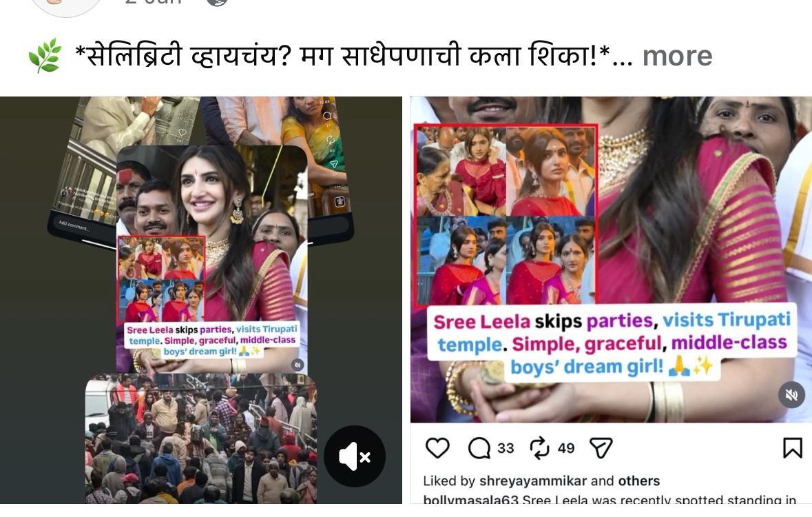Open the bollymasala63 username
The image size is (812, 517).
coord(470,500)
